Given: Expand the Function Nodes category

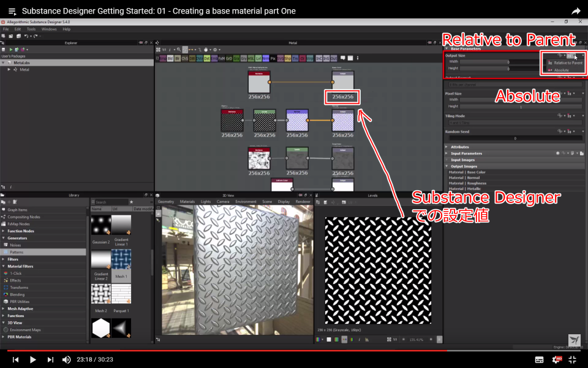Looking at the screenshot, I should (4, 231).
